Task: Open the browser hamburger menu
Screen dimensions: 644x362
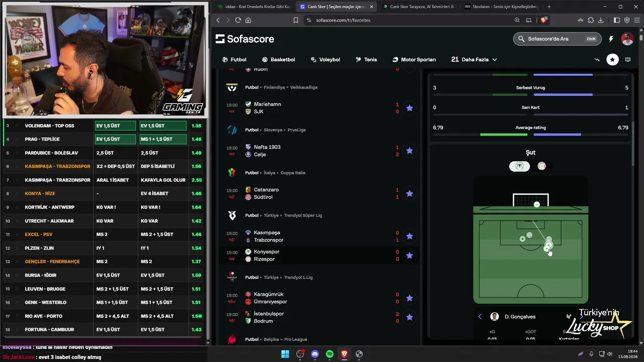Action: click(x=636, y=20)
